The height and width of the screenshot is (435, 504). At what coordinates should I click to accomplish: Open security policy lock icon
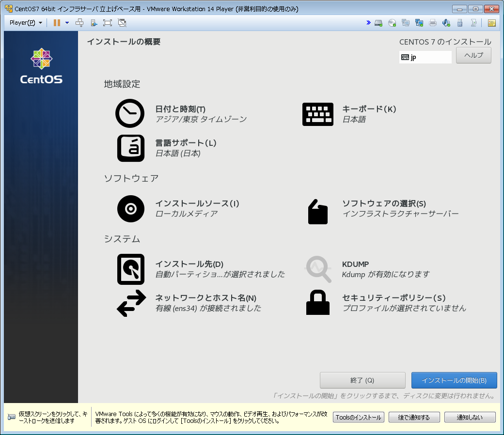coord(317,302)
